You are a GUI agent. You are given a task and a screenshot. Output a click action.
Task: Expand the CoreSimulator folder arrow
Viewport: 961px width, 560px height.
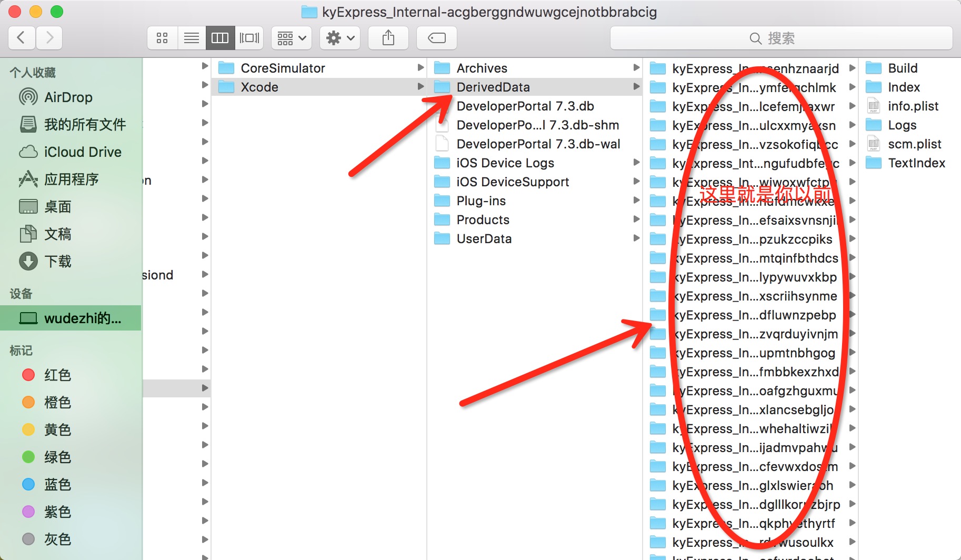[x=421, y=68]
